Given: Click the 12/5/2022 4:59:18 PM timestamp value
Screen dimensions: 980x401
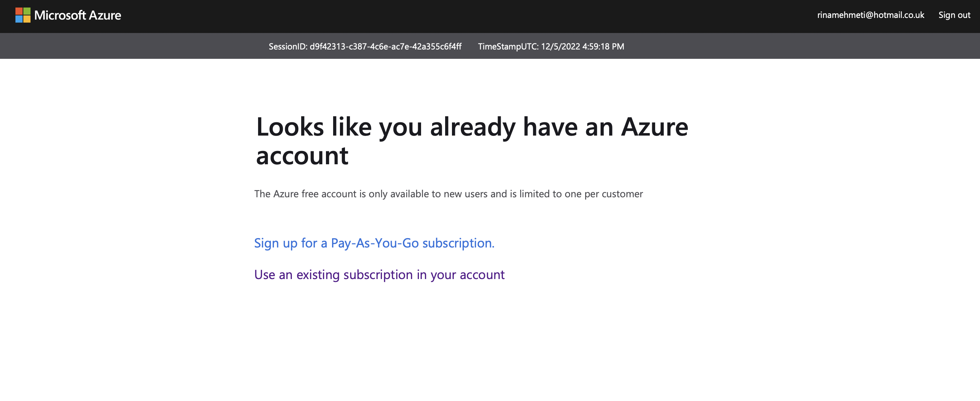Looking at the screenshot, I should 582,46.
